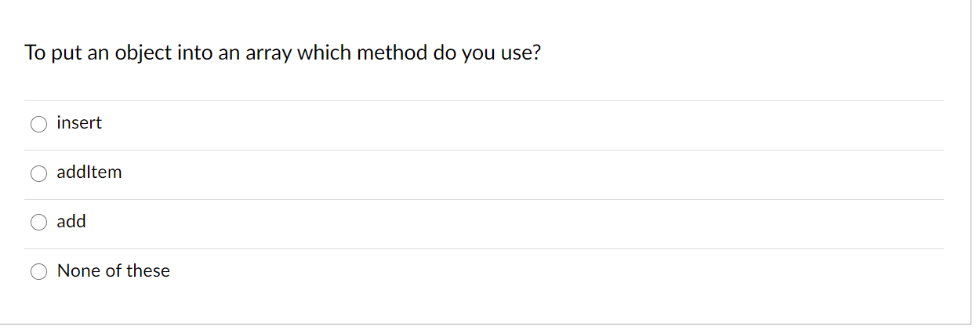Mark the 'None of these' radio button
Viewport: 980px width, 330px height.
[x=39, y=272]
